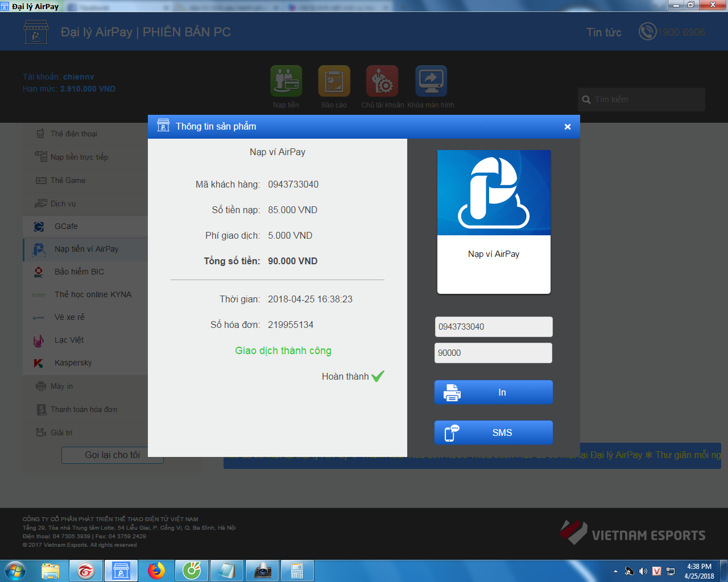Click the Tìm kiếm search field

(x=642, y=99)
